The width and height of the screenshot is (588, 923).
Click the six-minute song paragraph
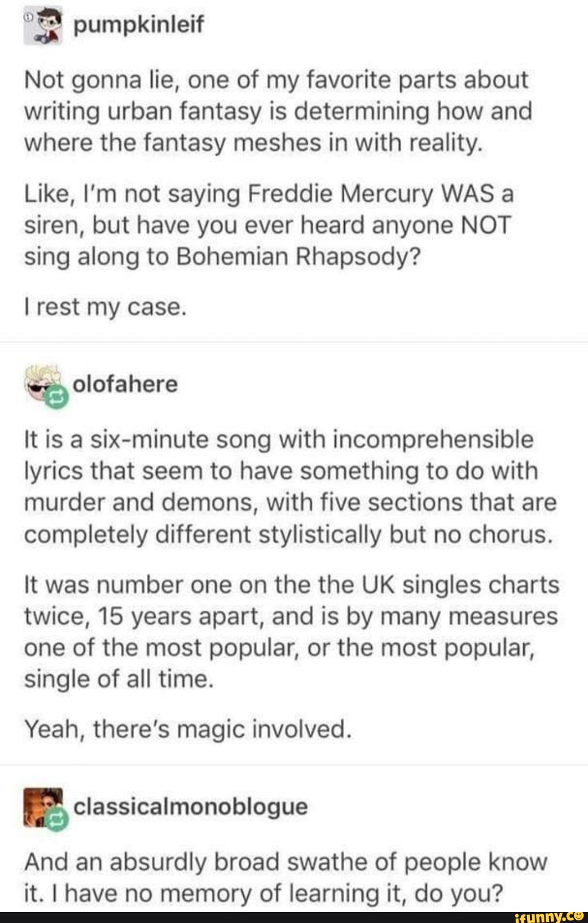[290, 487]
